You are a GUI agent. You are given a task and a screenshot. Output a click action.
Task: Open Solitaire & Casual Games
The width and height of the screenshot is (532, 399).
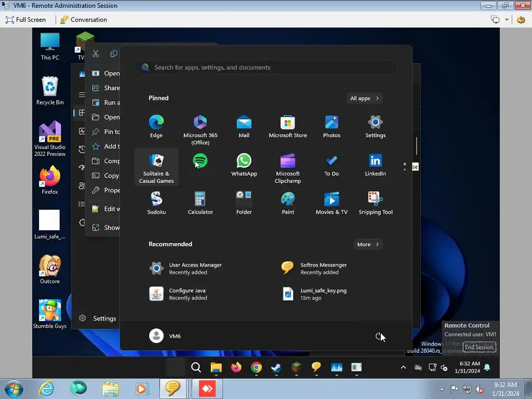tap(156, 168)
